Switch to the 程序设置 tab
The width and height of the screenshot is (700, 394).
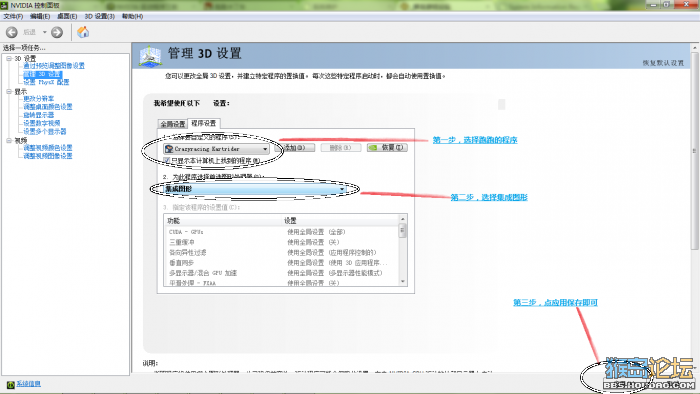click(204, 123)
